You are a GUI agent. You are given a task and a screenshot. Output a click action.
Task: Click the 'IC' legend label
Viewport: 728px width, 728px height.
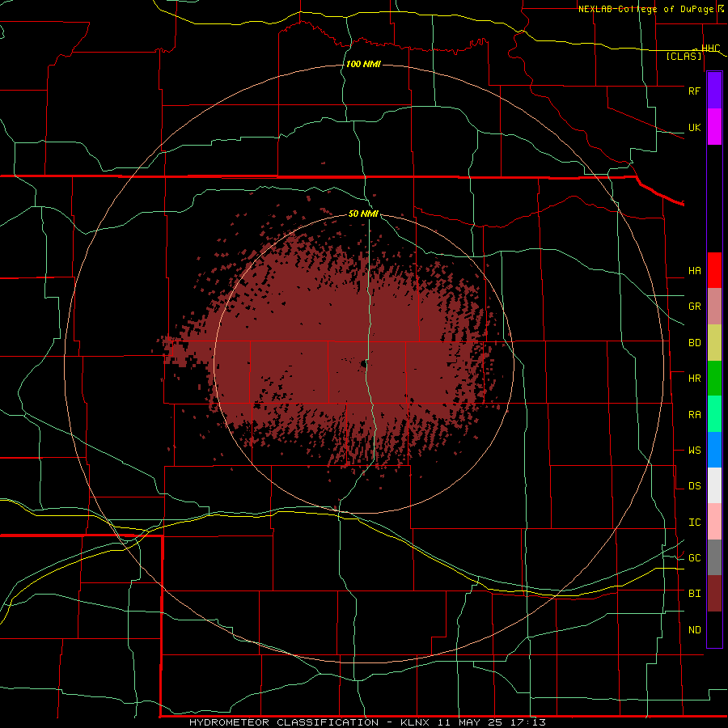click(694, 523)
